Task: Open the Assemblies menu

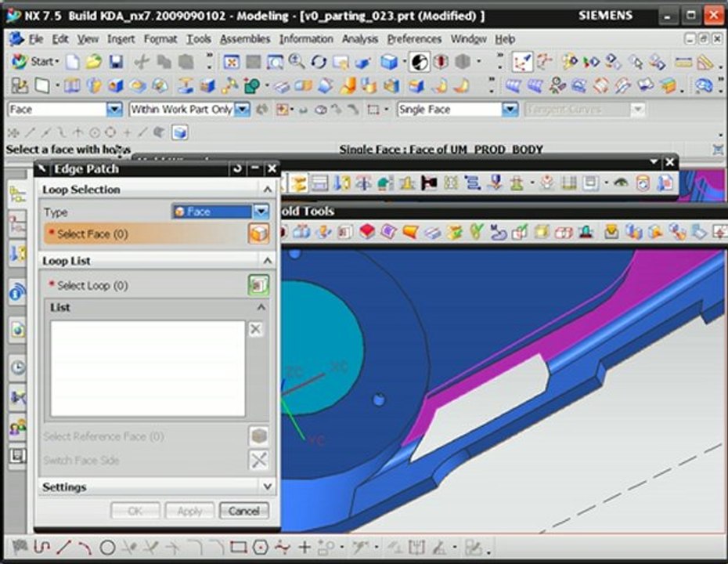Action: tap(245, 39)
